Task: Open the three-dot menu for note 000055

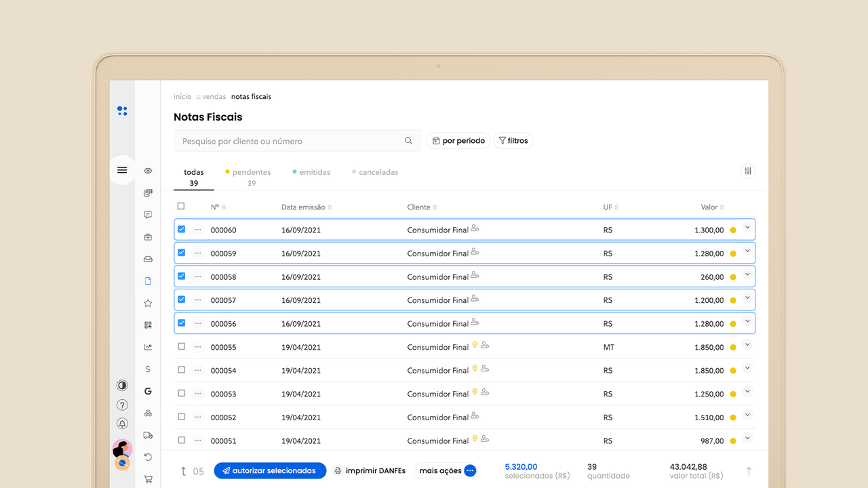Action: (x=198, y=347)
